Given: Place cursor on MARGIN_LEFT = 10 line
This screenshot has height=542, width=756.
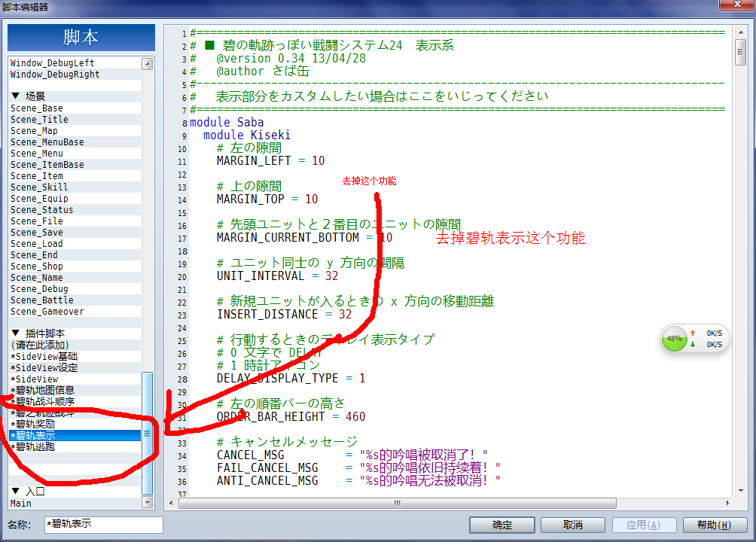Looking at the screenshot, I should pos(270,160).
